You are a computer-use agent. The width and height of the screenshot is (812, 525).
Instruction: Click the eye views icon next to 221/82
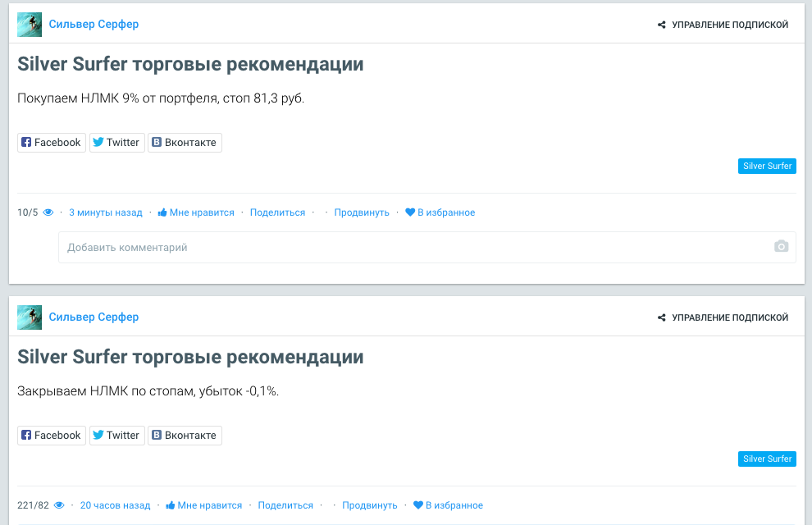pos(59,505)
